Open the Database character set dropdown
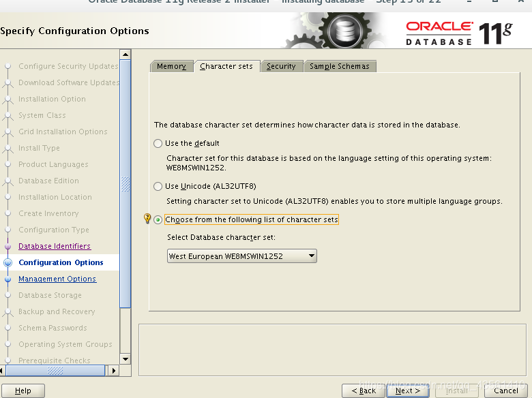 click(242, 256)
